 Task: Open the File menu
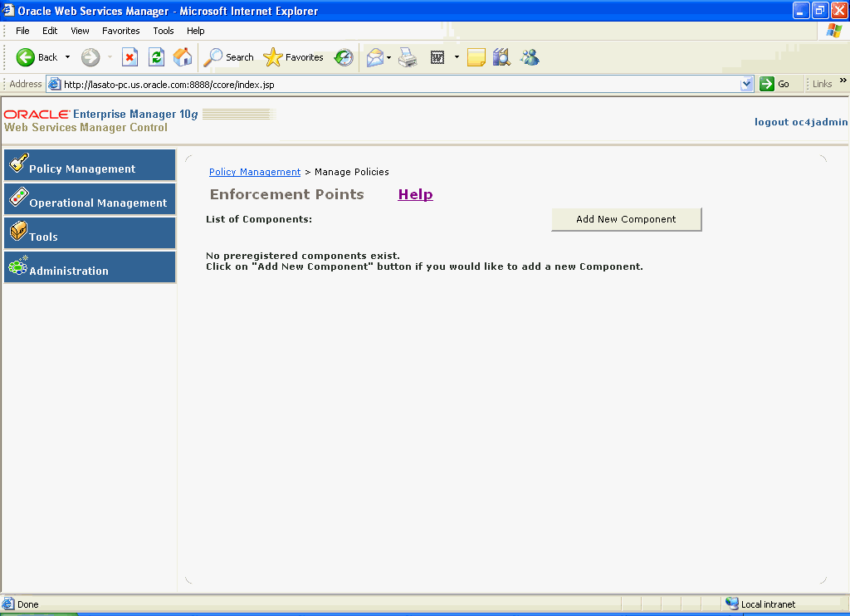tap(22, 31)
